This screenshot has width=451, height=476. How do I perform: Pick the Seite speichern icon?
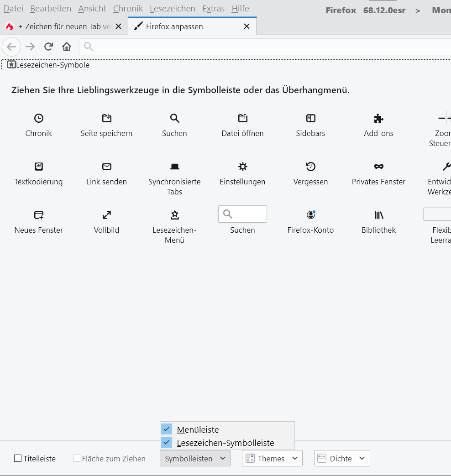pyautogui.click(x=107, y=118)
